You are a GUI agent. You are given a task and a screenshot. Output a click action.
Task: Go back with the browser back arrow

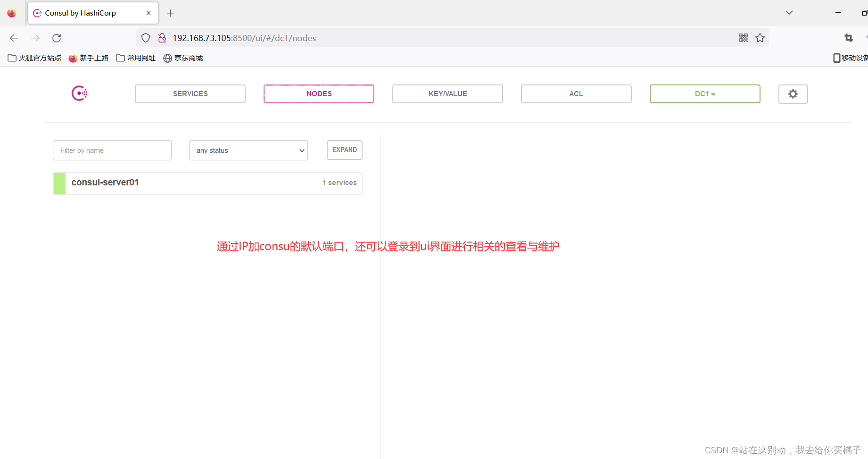pos(14,38)
